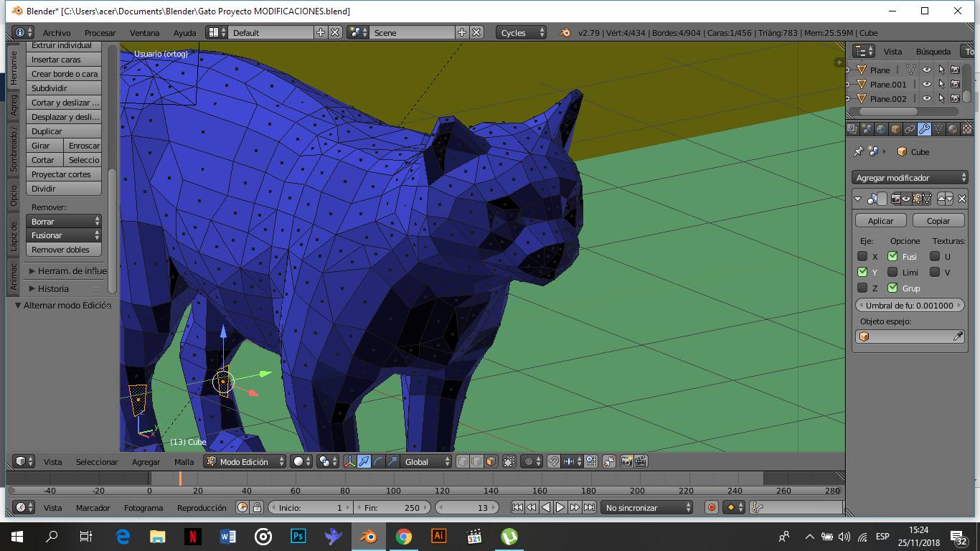Open the constraints (chain) properties tab
This screenshot has height=551, width=980.
pos(910,129)
